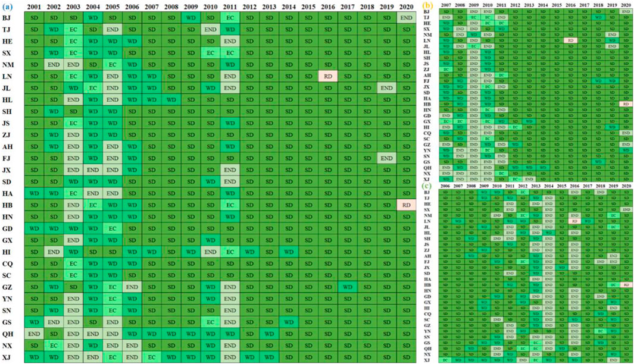Click panel (a) HI row's 2014 WD cell
The image size is (634, 364).
pos(289,252)
